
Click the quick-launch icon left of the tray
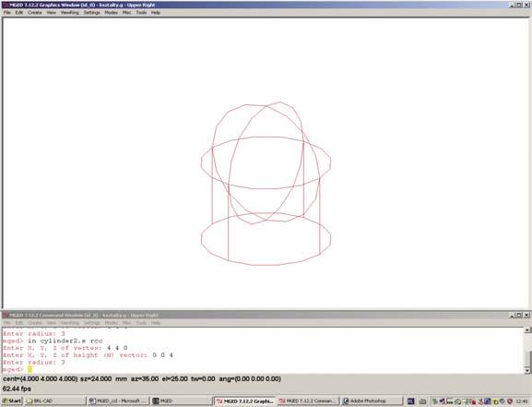(411, 401)
